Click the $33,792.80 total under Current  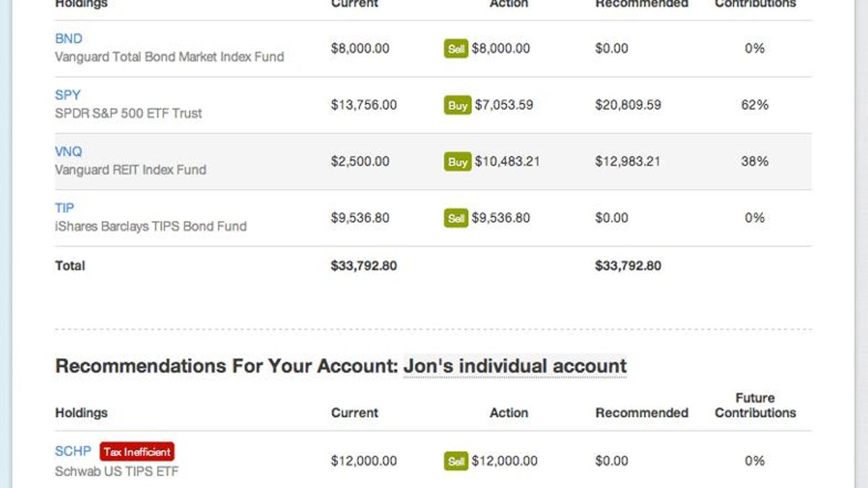(364, 265)
